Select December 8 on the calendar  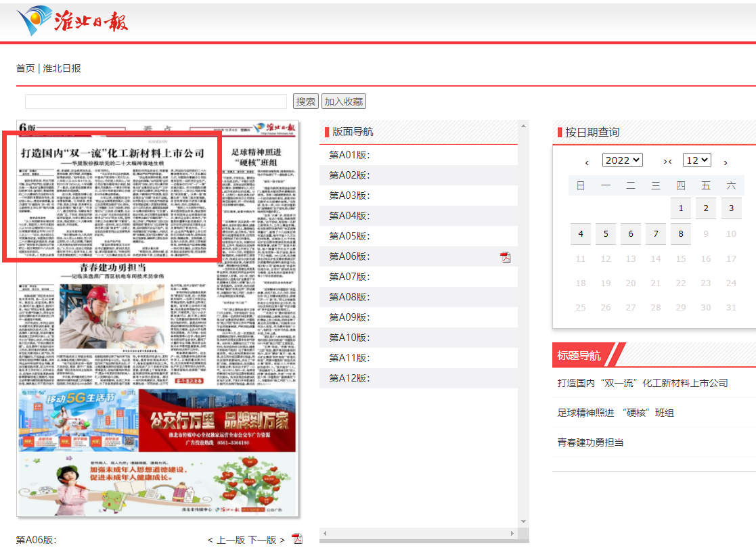click(681, 234)
